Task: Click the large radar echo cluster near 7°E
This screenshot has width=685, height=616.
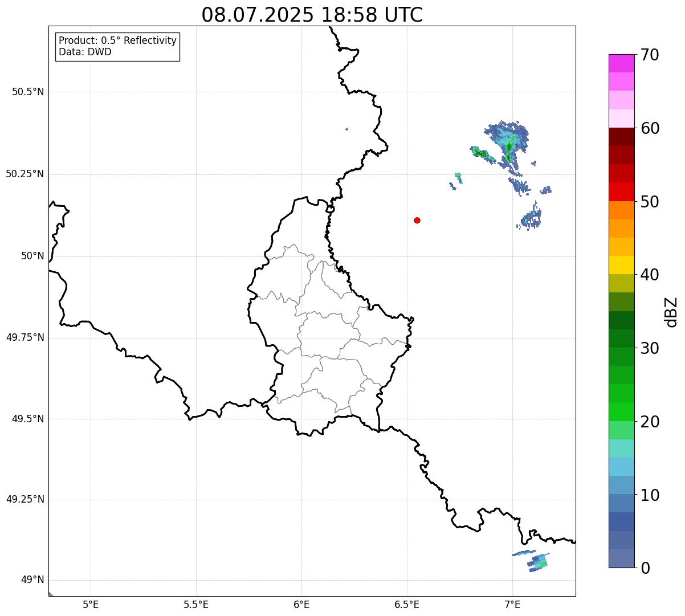Action: click(x=507, y=145)
